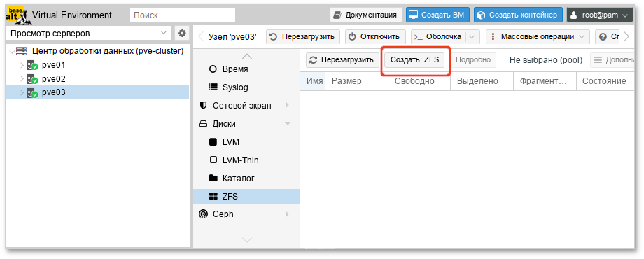Click the pve01 server icon

coord(32,65)
